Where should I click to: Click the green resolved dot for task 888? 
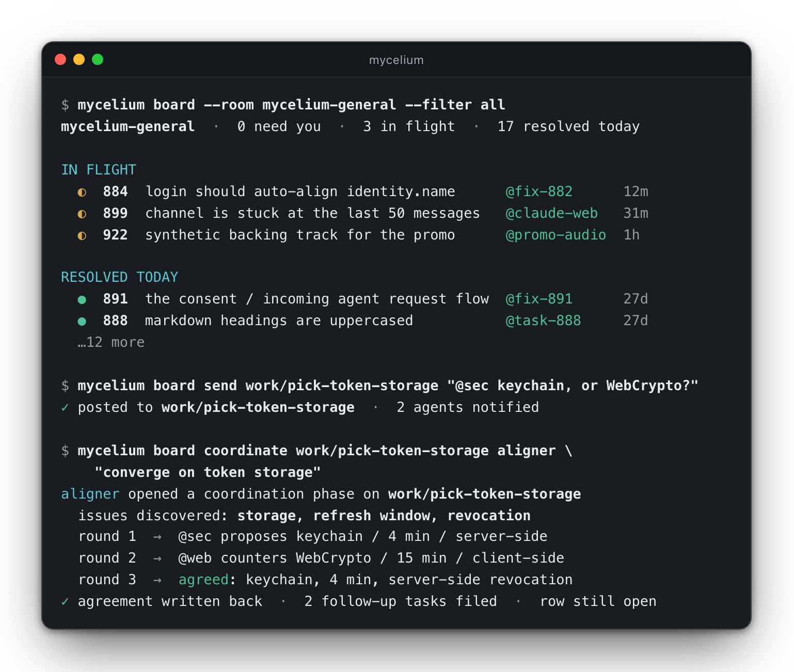[82, 321]
